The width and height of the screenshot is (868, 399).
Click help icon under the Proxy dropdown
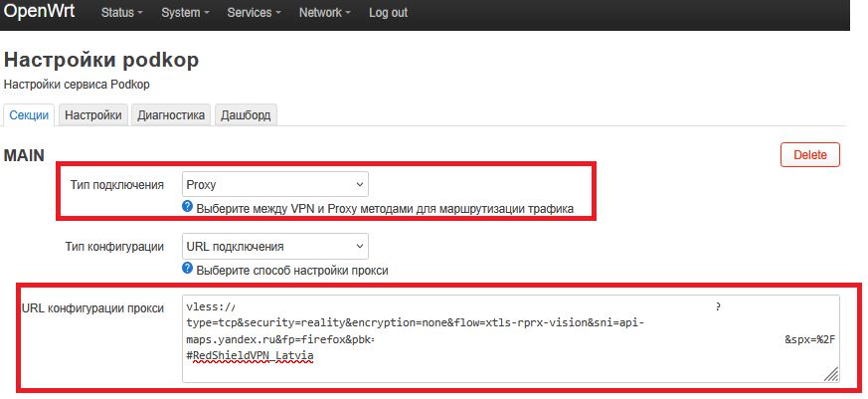(x=187, y=208)
